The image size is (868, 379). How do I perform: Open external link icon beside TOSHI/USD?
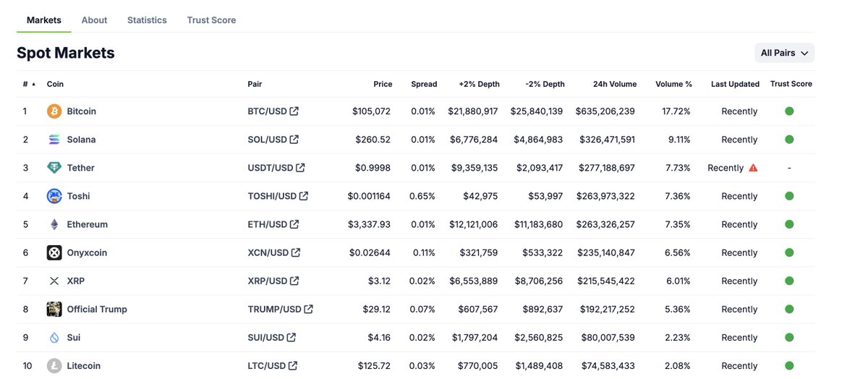(x=304, y=196)
